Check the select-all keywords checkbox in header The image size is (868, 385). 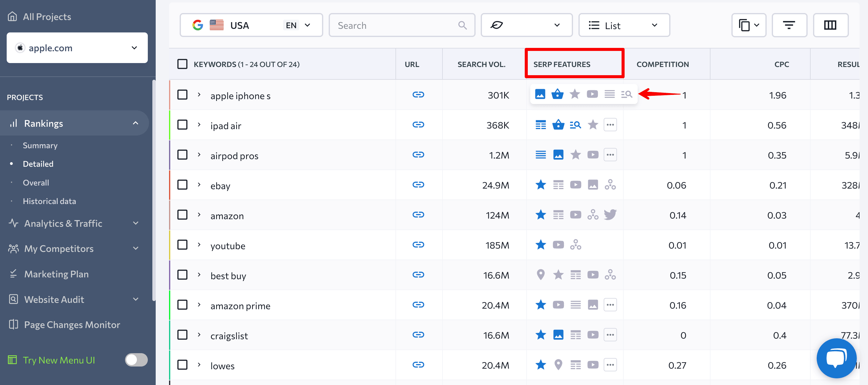click(182, 64)
